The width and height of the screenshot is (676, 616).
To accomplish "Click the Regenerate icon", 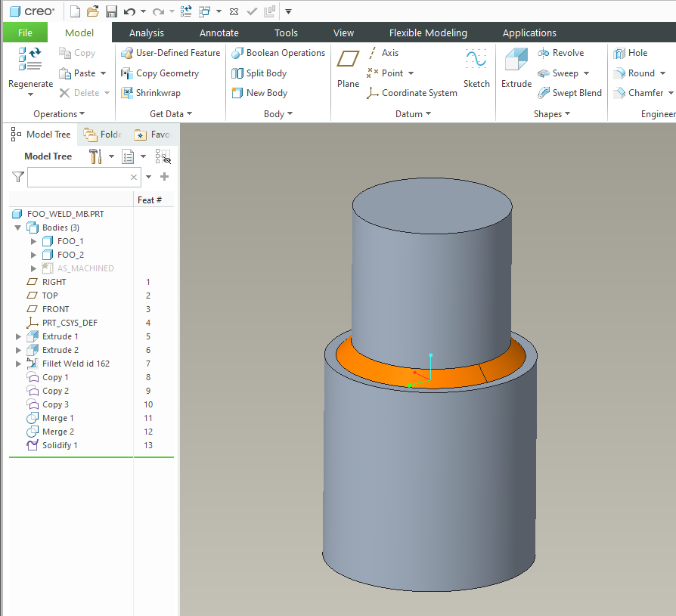I will click(30, 60).
